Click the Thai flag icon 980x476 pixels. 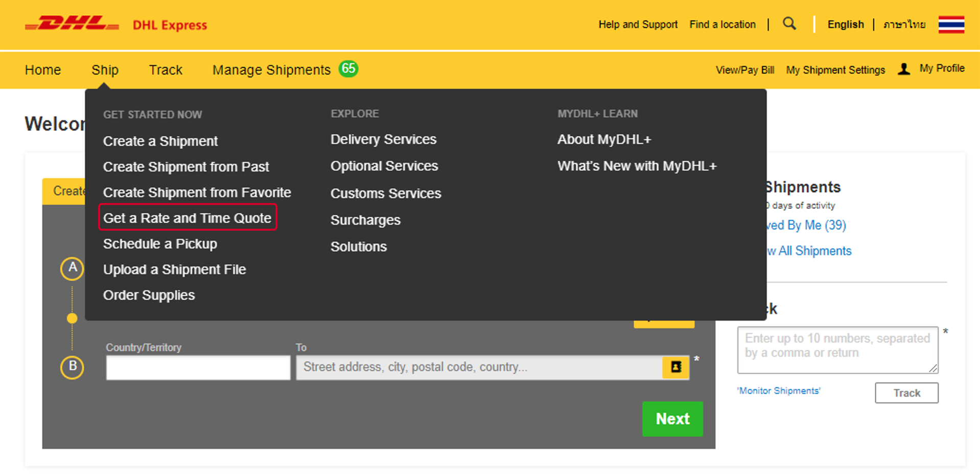click(951, 24)
